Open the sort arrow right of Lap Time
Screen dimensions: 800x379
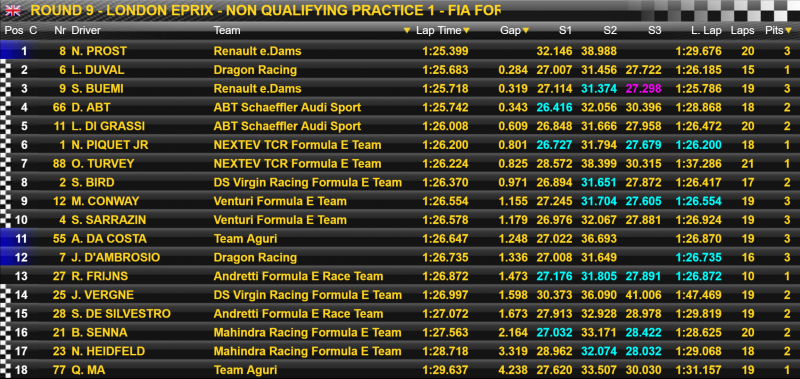tap(466, 31)
